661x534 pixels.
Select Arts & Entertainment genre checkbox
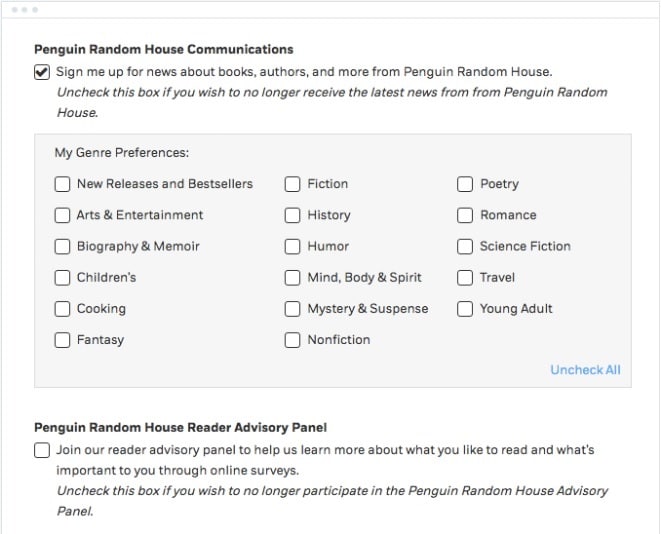[x=62, y=215]
